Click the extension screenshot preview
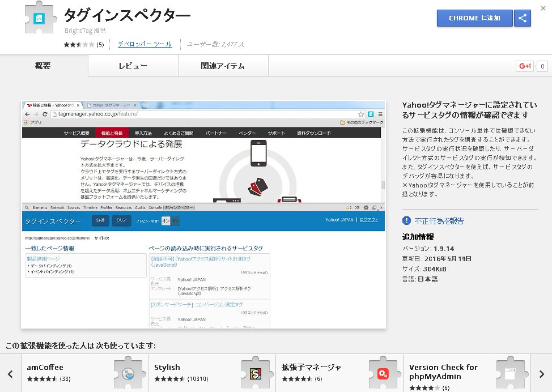 203,214
